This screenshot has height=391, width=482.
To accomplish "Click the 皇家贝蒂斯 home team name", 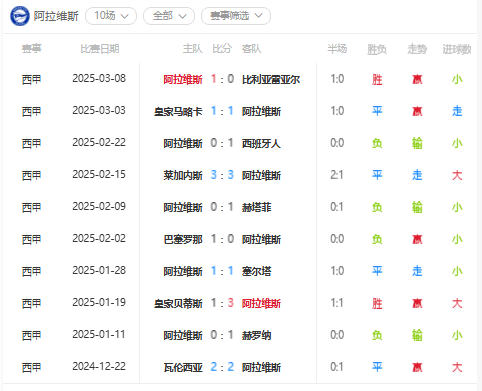I will [178, 303].
